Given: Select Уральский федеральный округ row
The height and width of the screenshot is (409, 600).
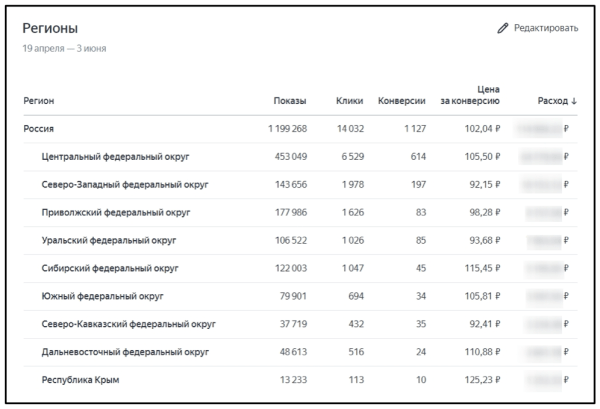Looking at the screenshot, I should point(109,241).
